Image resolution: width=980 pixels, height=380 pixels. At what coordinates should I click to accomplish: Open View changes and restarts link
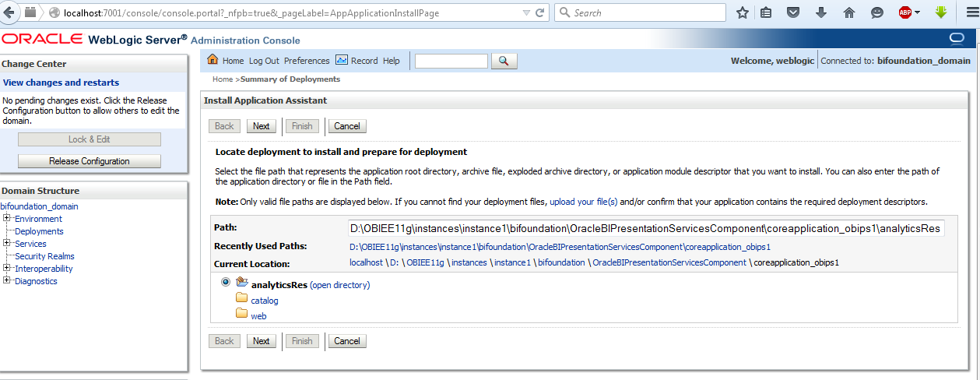tap(61, 83)
